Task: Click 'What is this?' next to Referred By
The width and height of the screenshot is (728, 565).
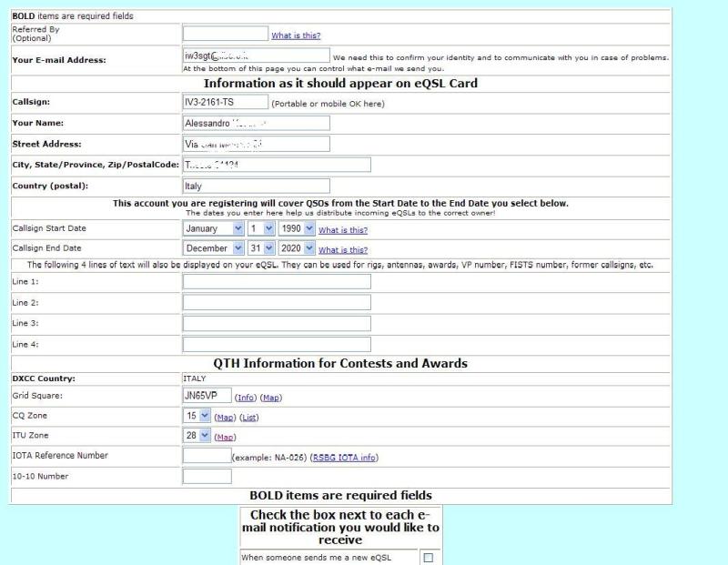Action: pos(296,35)
